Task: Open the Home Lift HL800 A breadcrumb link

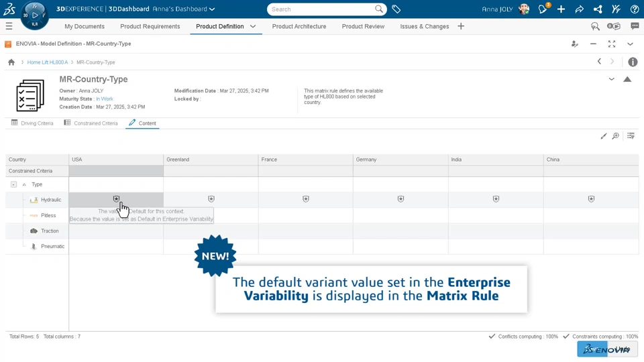Action: [x=48, y=62]
